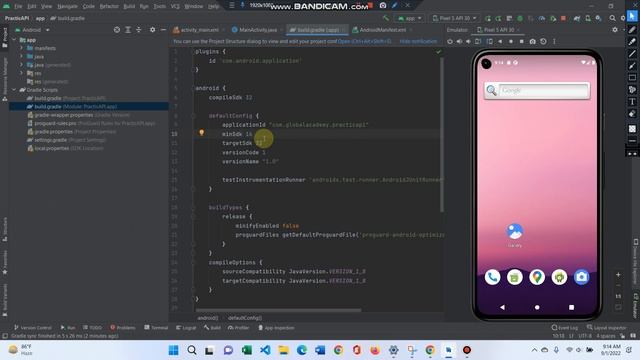Viewport: 640px width, 360px height.
Task: Open the Gallery app icon on emulator
Action: (515, 232)
